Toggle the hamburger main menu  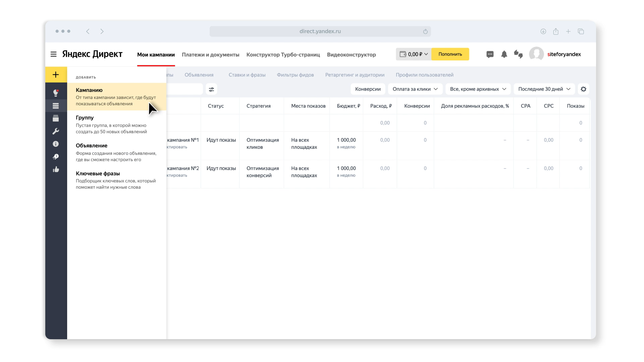[x=53, y=54]
